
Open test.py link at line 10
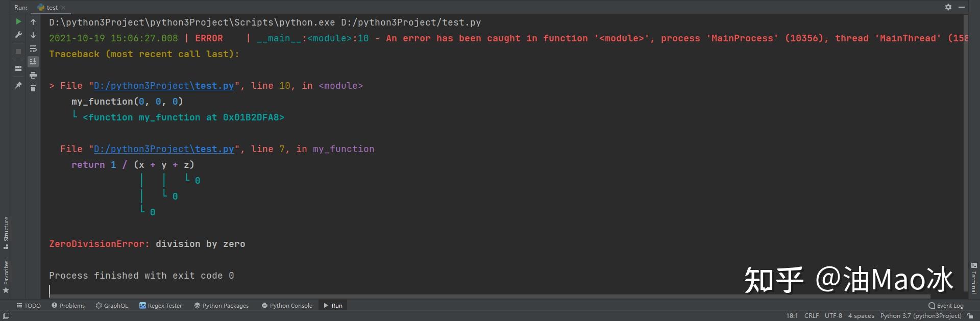point(164,86)
